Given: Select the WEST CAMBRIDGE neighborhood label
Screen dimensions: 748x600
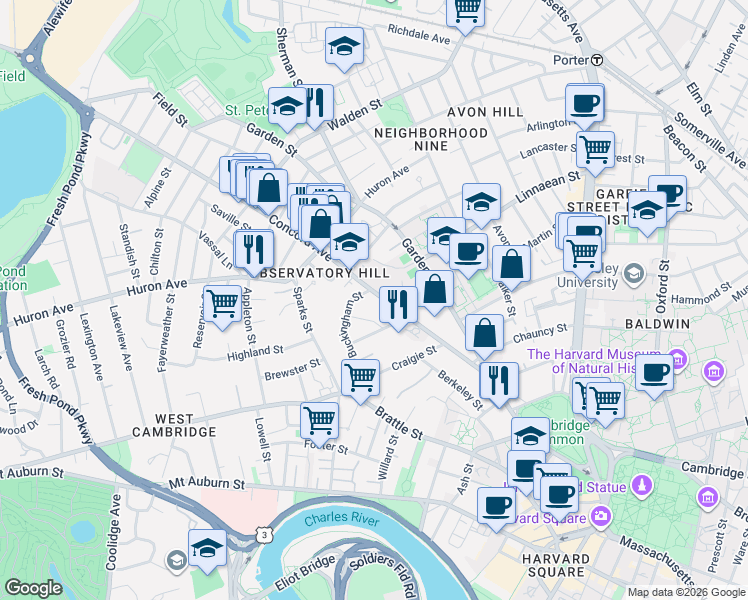Looking at the screenshot, I should (174, 426).
